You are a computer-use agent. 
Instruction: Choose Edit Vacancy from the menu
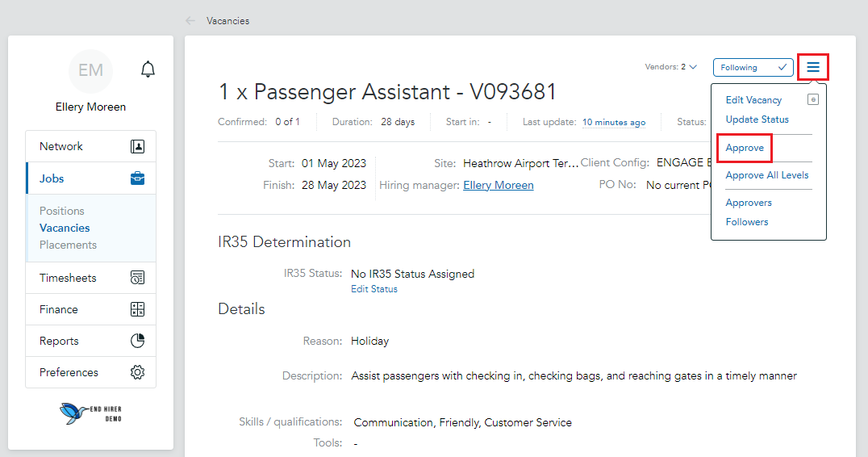[753, 99]
